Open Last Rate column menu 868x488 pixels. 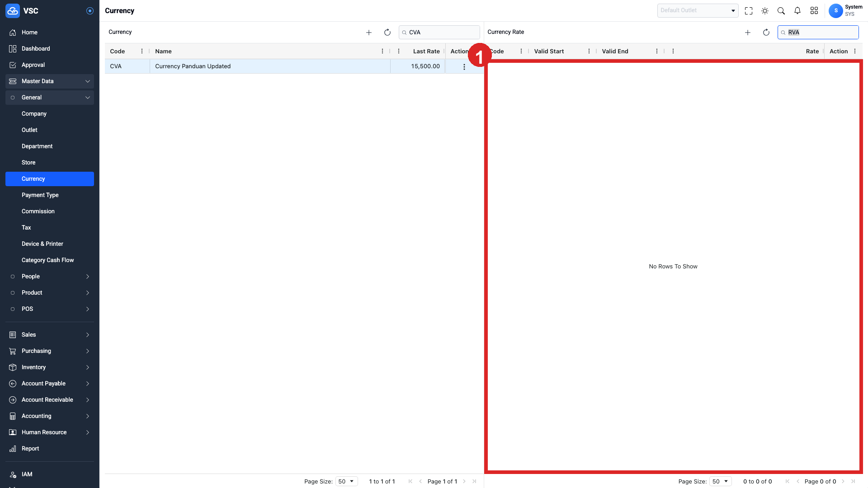point(399,52)
